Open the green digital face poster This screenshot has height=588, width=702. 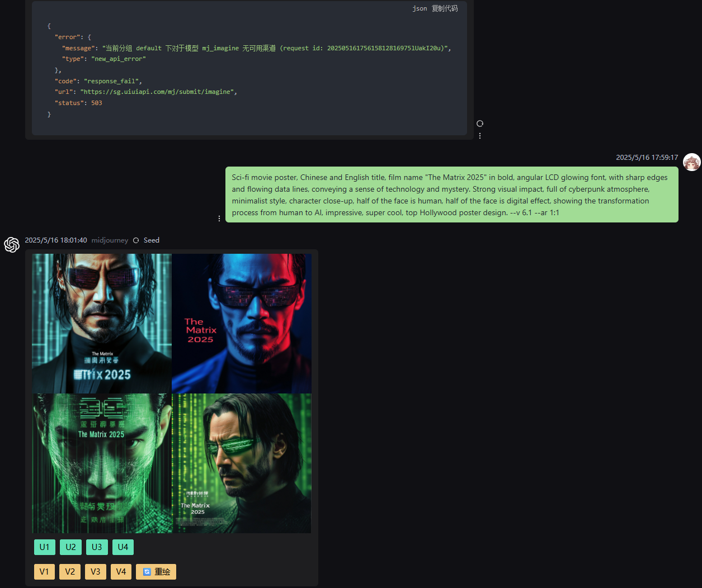[102, 463]
